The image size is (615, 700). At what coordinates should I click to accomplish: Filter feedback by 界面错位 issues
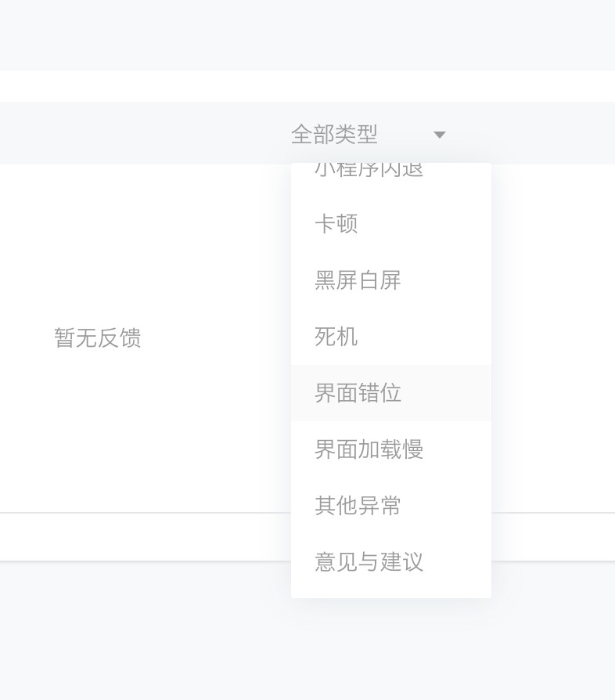pyautogui.click(x=358, y=393)
